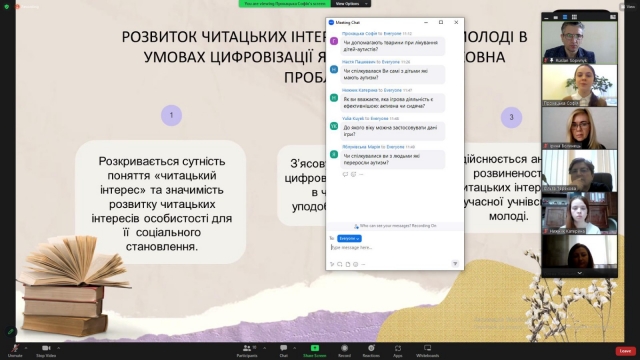This screenshot has height=360, width=640.
Task: Open video options arrow beside Stop Video
Action: pos(58,348)
